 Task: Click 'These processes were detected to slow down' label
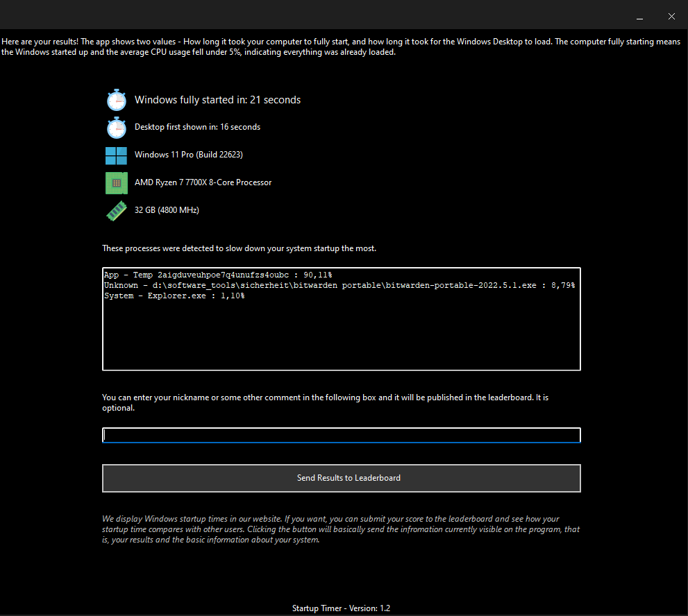[239, 248]
